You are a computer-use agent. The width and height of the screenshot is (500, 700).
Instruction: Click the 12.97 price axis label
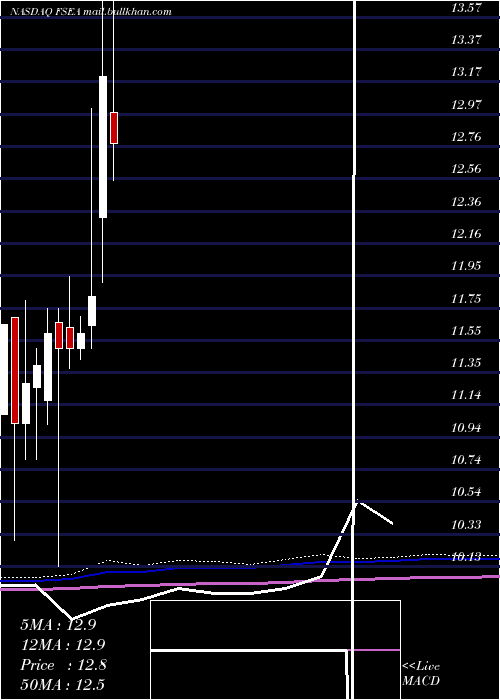click(x=466, y=104)
